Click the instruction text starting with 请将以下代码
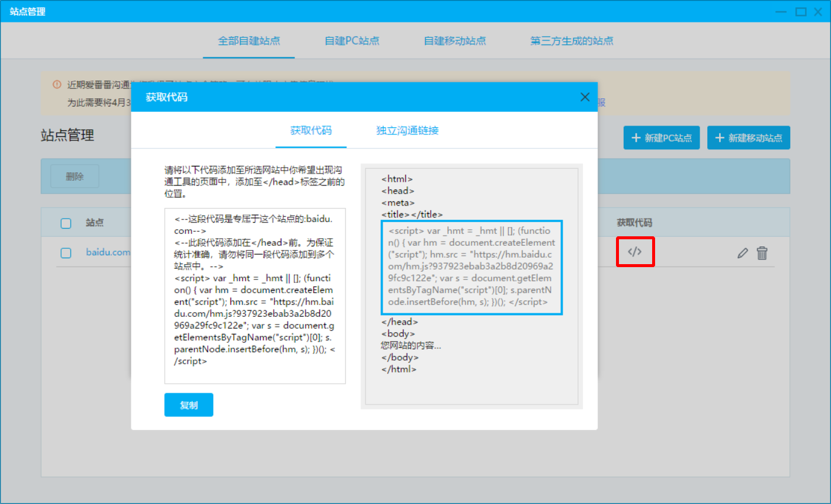The width and height of the screenshot is (831, 504). coord(255,182)
